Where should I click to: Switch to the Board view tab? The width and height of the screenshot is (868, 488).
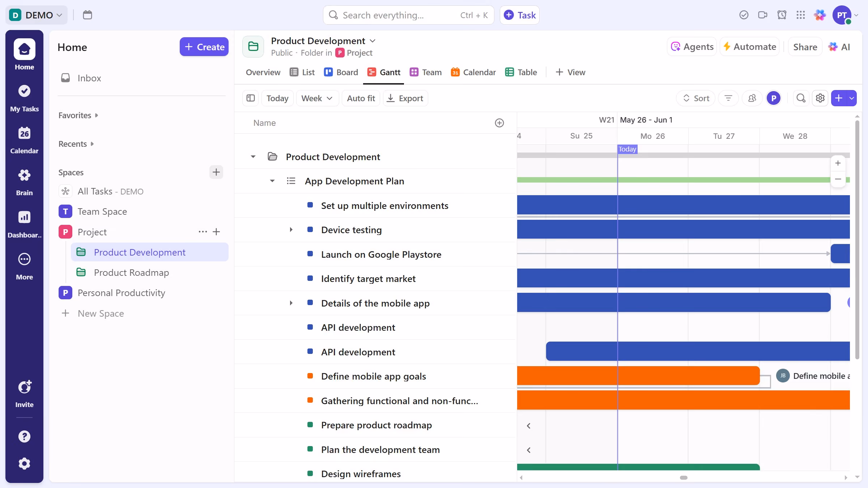pyautogui.click(x=341, y=72)
